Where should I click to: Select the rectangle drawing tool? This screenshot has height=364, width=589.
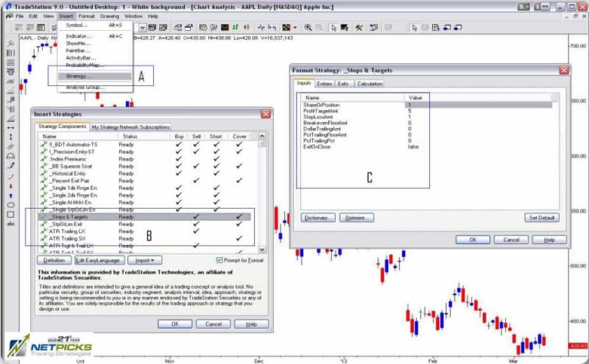point(10,215)
